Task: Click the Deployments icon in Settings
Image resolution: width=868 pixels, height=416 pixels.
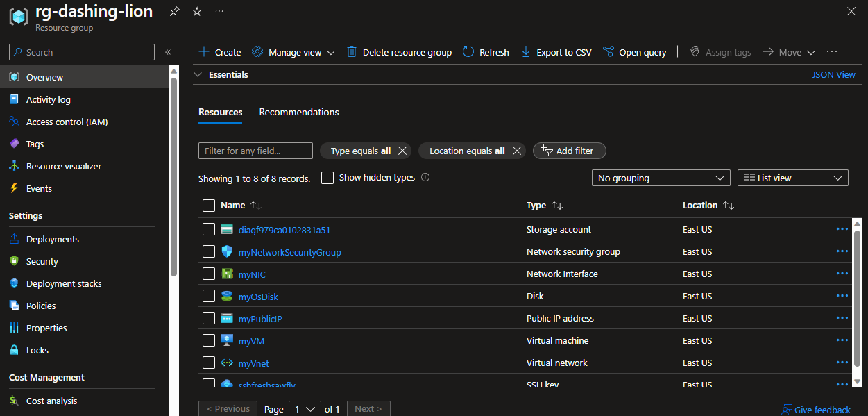Action: coord(14,239)
